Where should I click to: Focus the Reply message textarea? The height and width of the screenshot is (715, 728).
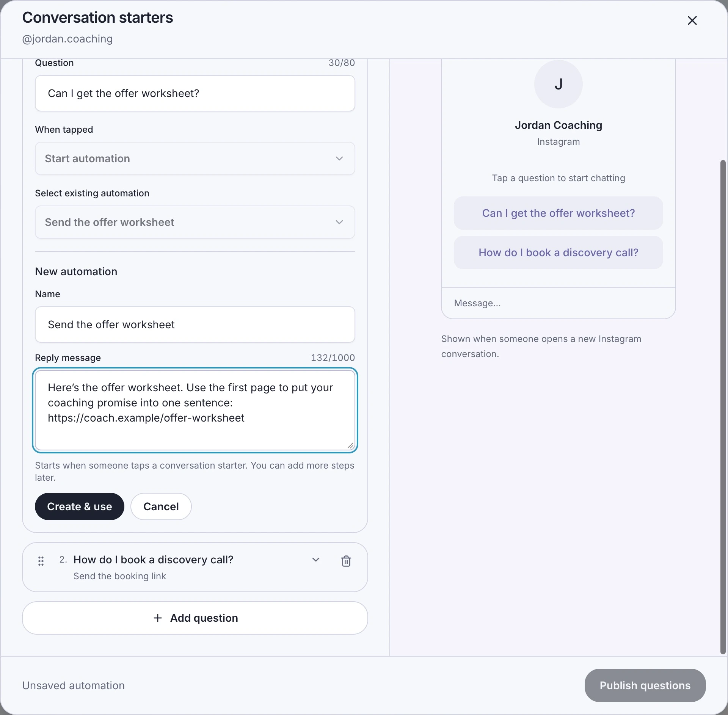click(195, 410)
